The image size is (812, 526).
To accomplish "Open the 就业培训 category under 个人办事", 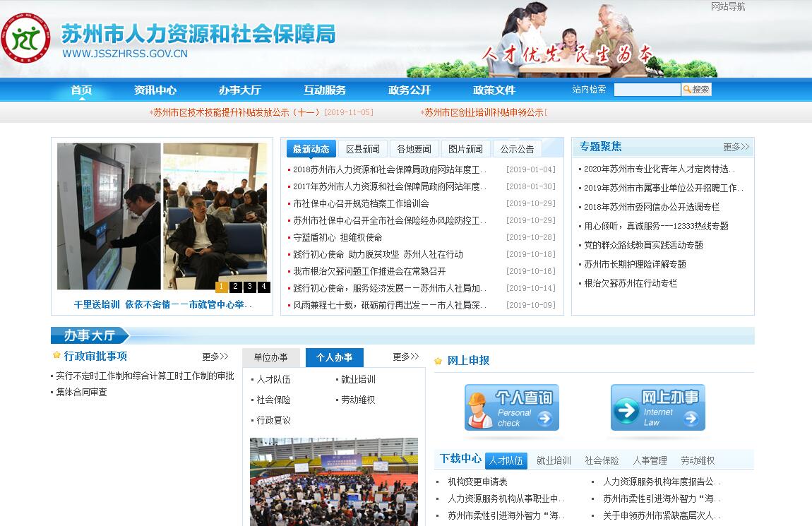I will coord(359,379).
